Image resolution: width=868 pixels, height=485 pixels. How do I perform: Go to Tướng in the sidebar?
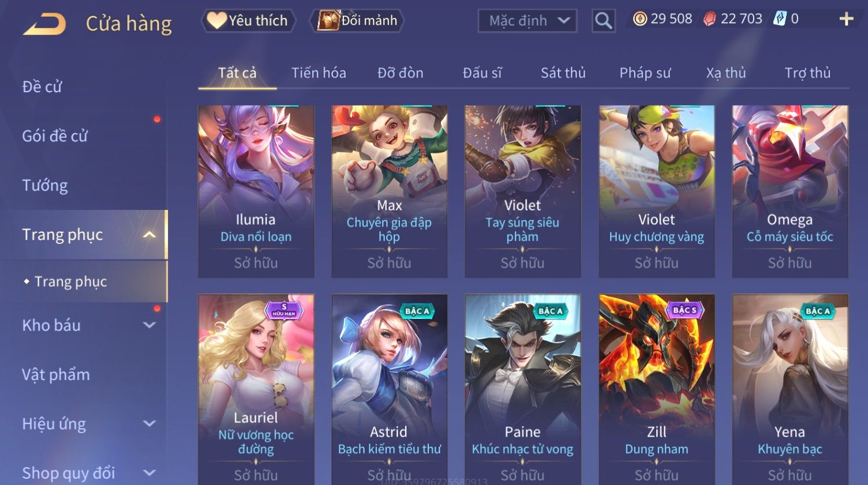45,185
